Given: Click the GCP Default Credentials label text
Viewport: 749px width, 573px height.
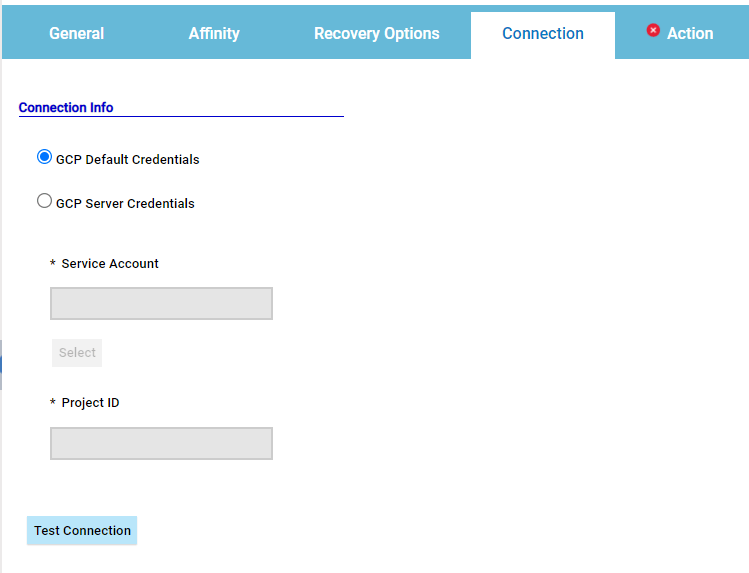Looking at the screenshot, I should click(127, 160).
